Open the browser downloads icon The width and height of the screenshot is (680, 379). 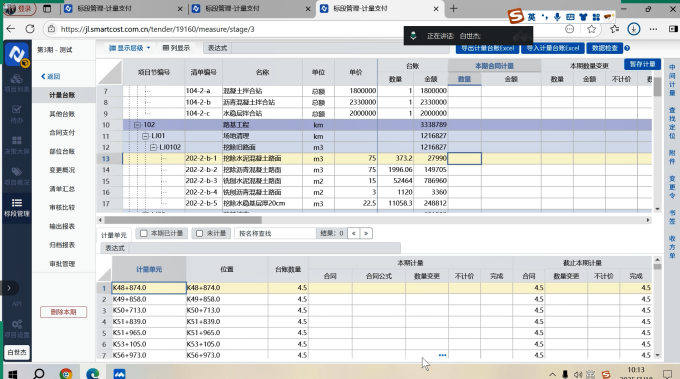[634, 29]
